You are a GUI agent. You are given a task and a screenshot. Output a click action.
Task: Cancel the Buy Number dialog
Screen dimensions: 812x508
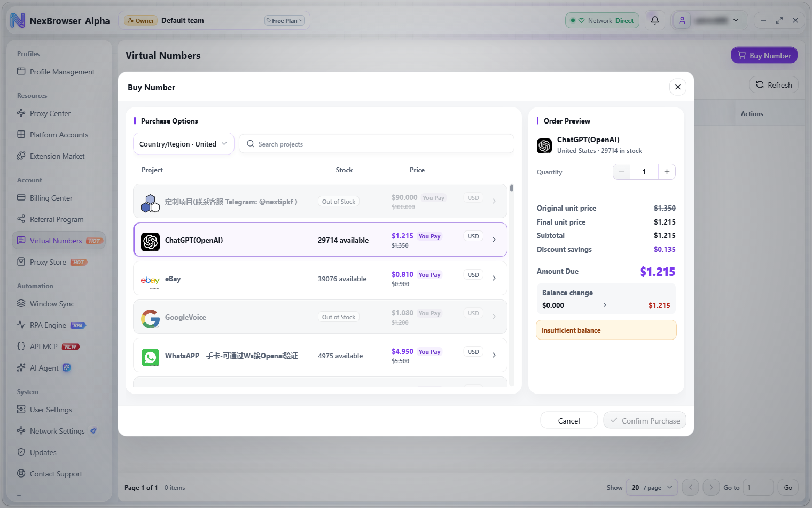point(569,420)
